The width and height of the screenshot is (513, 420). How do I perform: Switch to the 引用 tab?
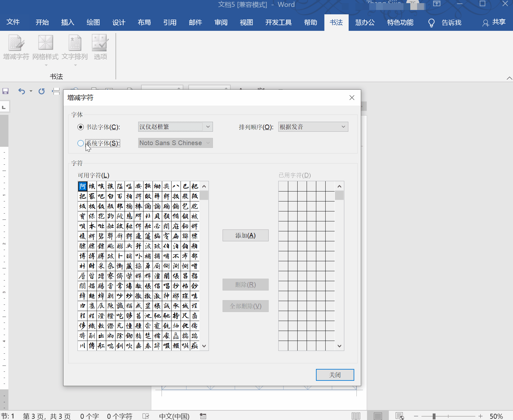point(170,22)
